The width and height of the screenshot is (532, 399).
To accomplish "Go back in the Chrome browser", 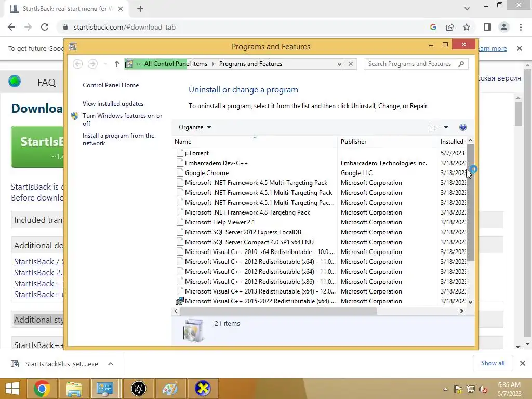I will tap(11, 27).
